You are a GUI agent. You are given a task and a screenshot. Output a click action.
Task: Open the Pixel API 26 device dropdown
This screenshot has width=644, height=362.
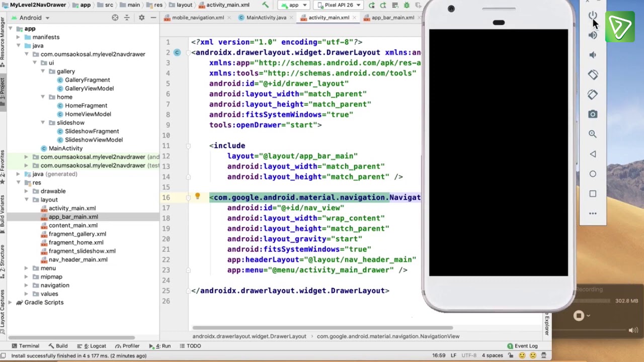[339, 5]
